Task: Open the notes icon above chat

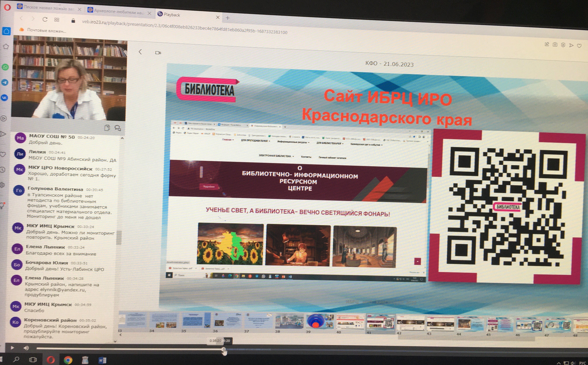Action: [107, 127]
